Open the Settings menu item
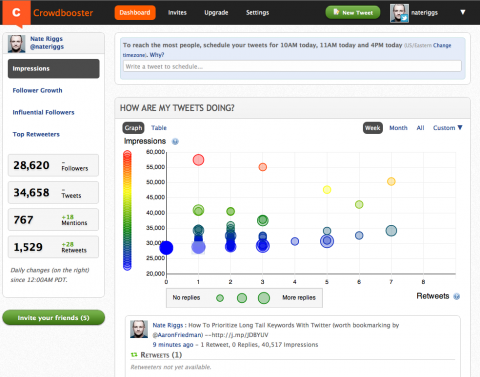 click(x=257, y=13)
